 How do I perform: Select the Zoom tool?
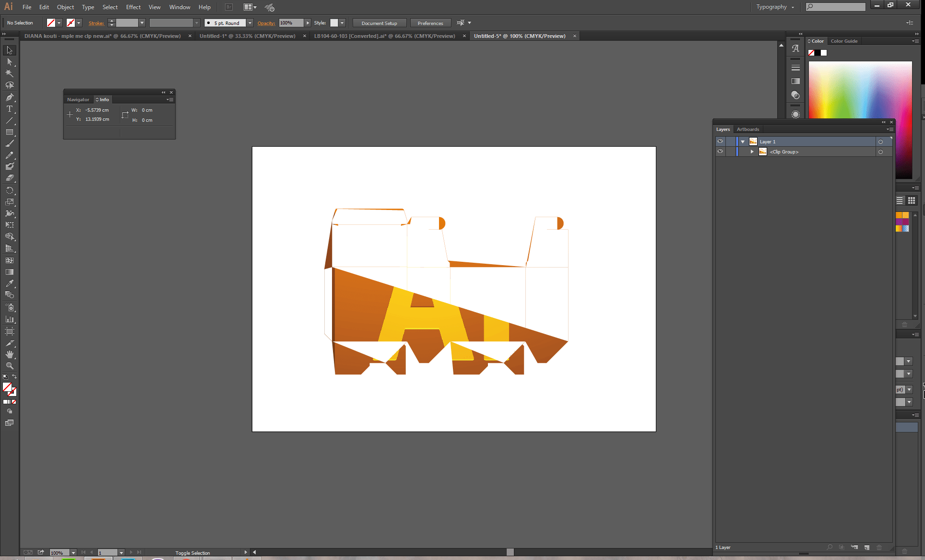coord(9,366)
